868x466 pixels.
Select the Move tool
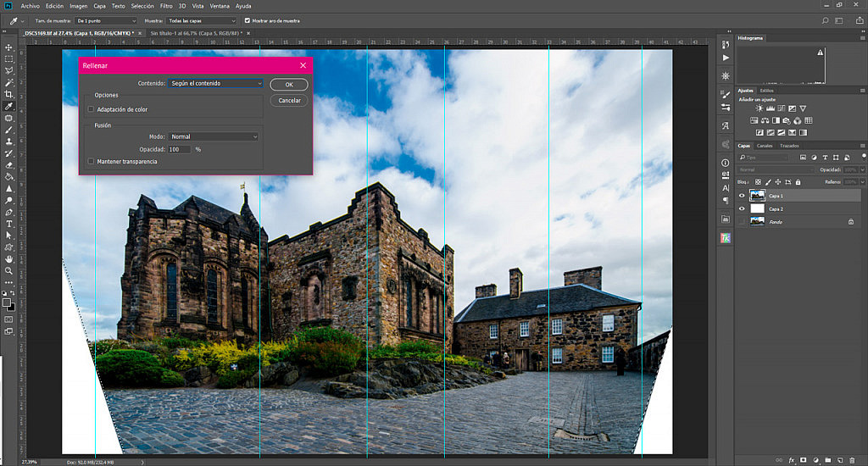pos(8,47)
